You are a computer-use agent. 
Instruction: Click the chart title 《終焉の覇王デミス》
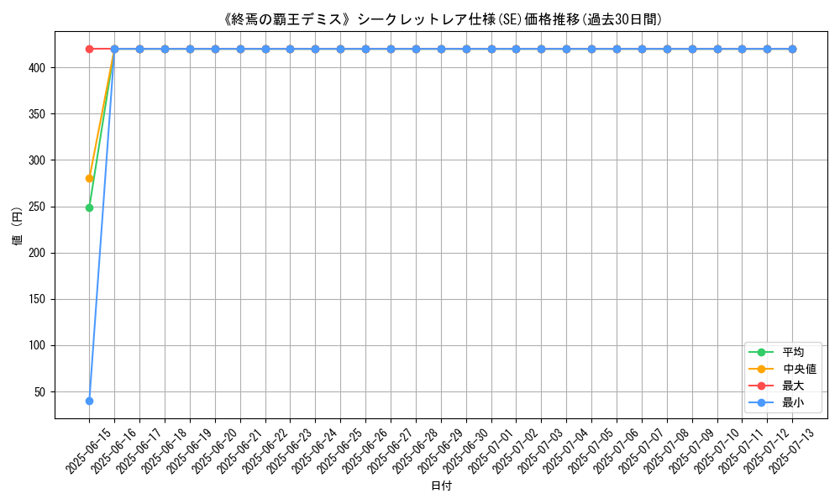(x=287, y=20)
